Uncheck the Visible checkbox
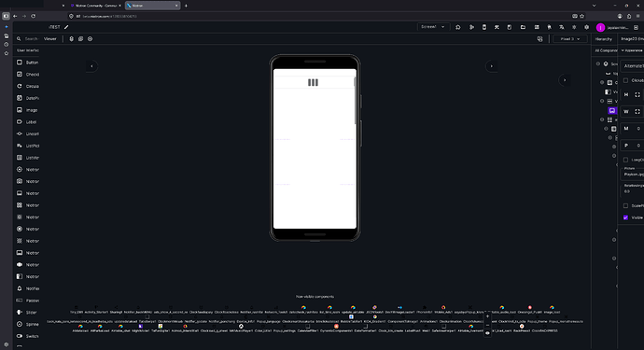The height and width of the screenshot is (350, 644). tap(625, 217)
